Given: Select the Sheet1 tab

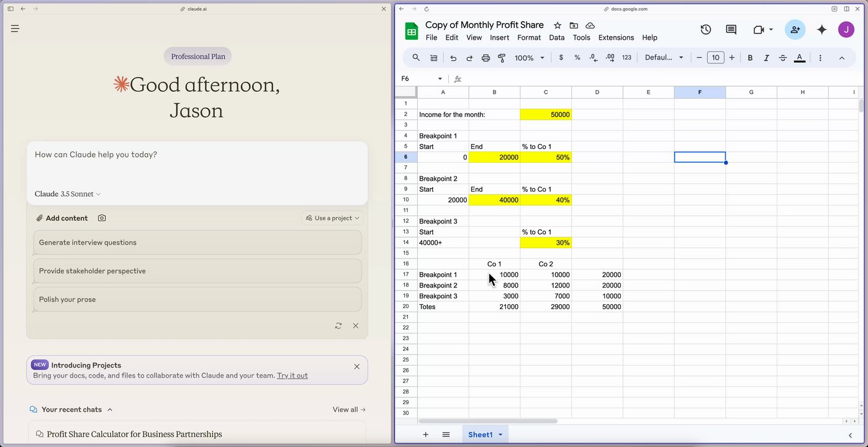Looking at the screenshot, I should 480,435.
